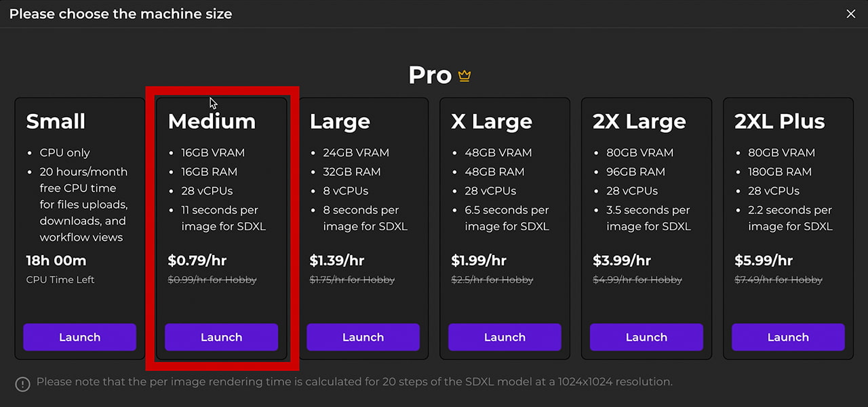Launch the X Large machine

[x=505, y=337]
